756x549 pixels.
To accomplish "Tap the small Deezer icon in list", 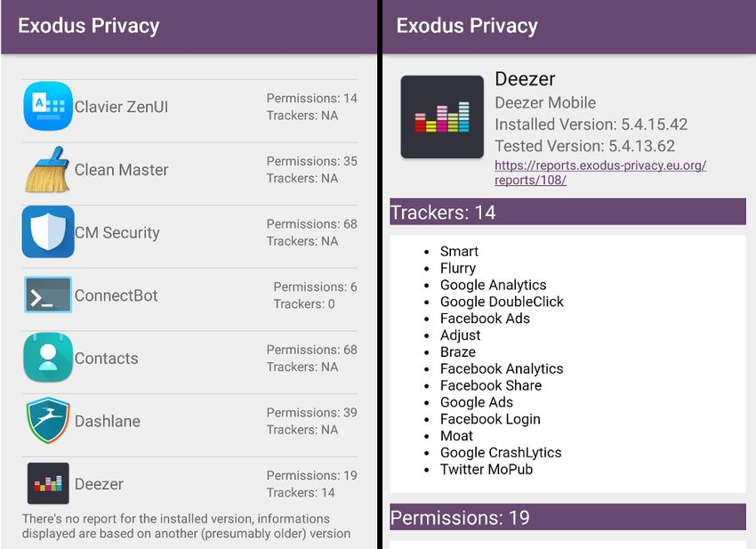I will 48,483.
